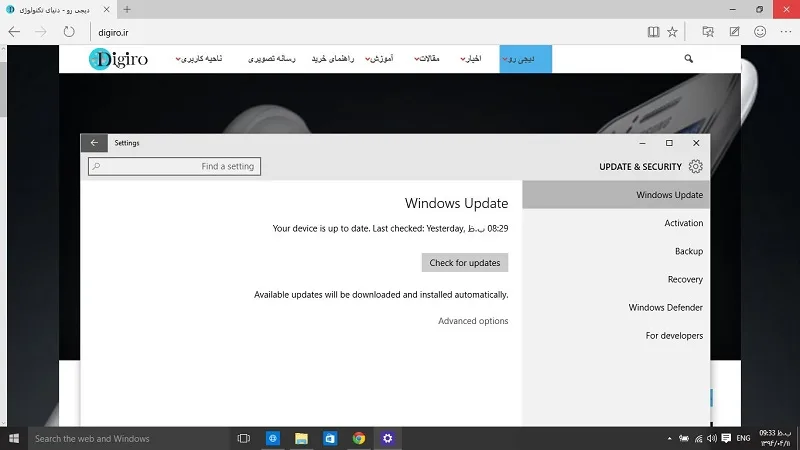Click Check for updates button
800x450 pixels.
click(x=465, y=263)
